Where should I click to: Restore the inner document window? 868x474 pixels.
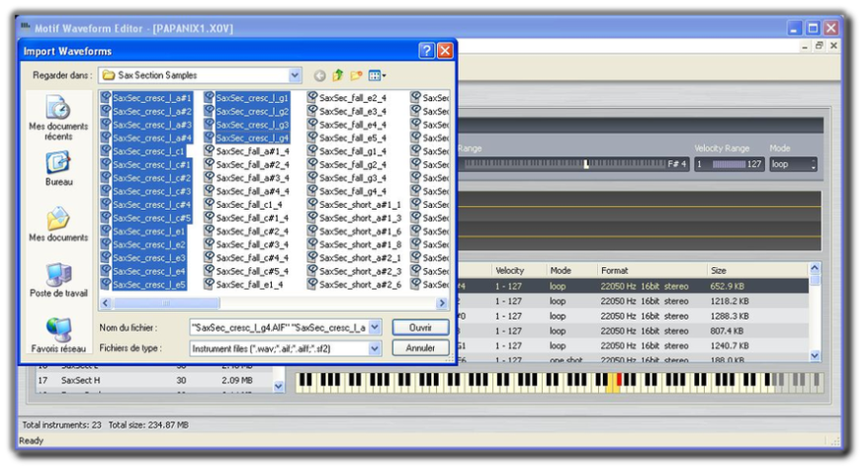(819, 46)
